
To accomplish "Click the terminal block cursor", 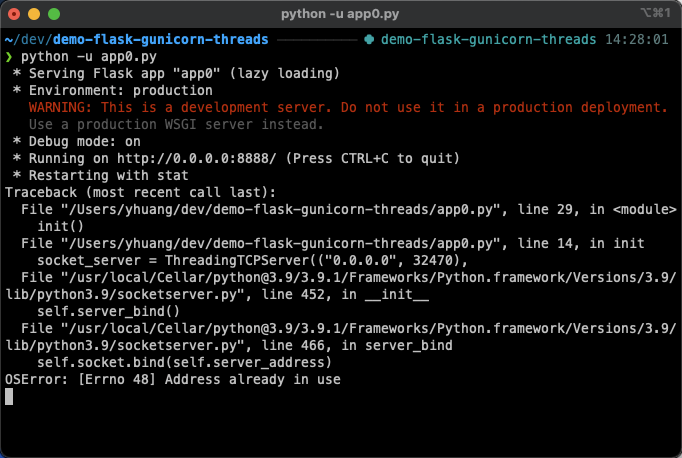I will pyautogui.click(x=9, y=397).
